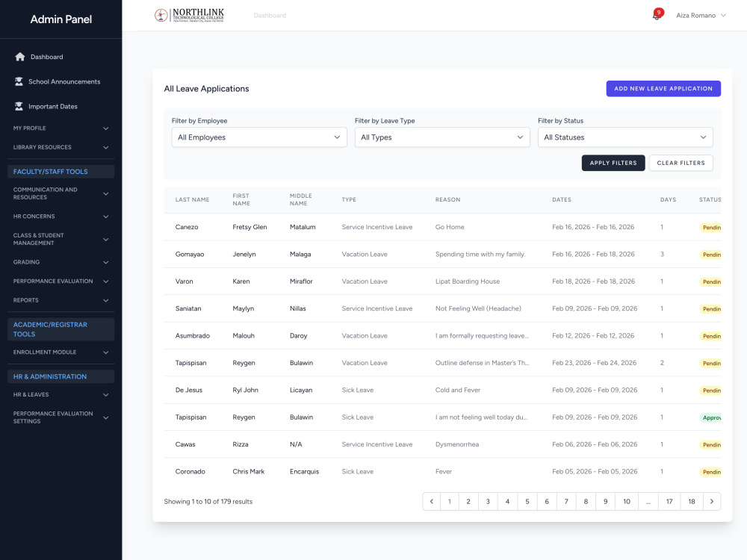Screen dimensions: 747x560
Task: Go to previous page arrow in pagination
Action: (x=431, y=502)
